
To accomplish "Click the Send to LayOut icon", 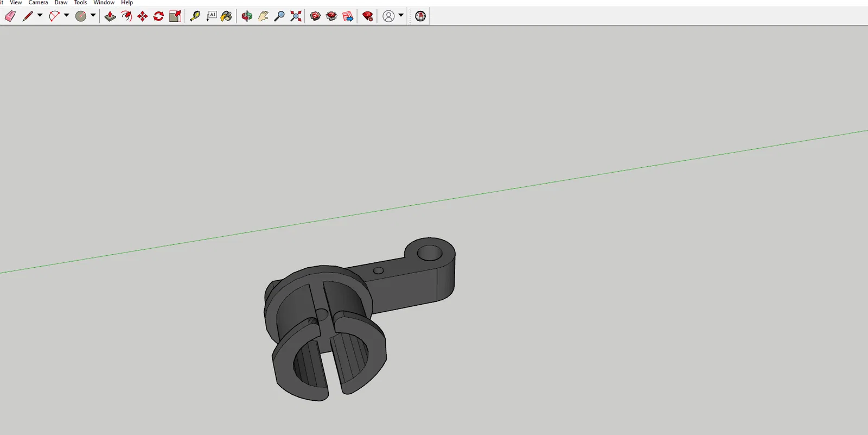I will click(348, 16).
